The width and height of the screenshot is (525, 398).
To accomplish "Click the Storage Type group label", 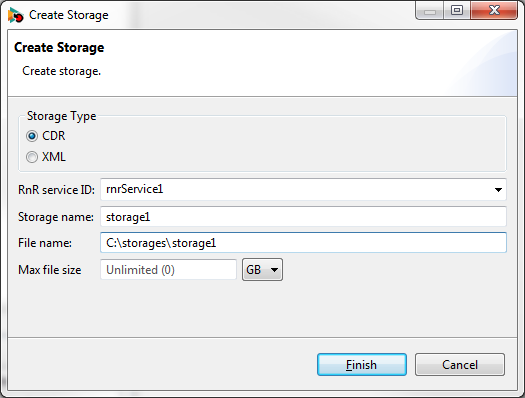I will click(x=62, y=116).
